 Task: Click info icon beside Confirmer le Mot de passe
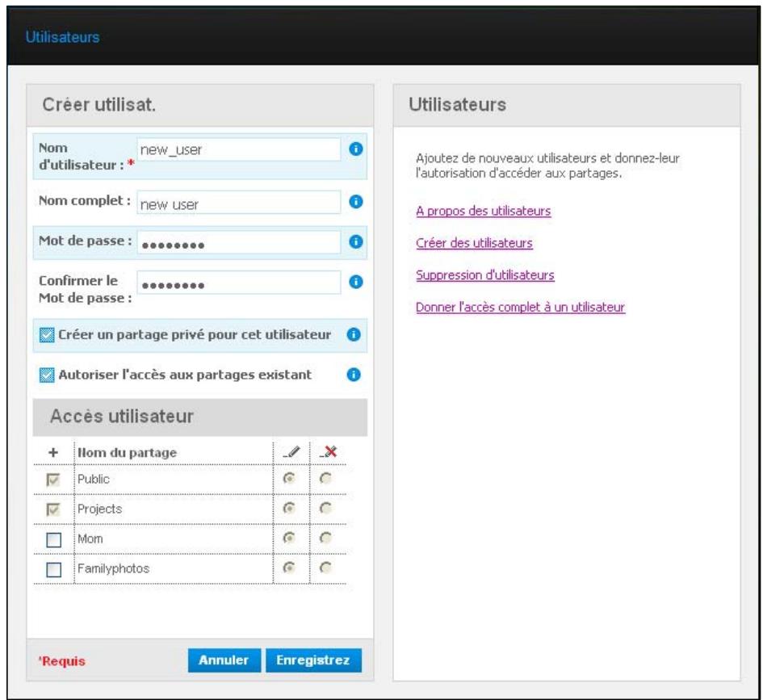pos(356,282)
